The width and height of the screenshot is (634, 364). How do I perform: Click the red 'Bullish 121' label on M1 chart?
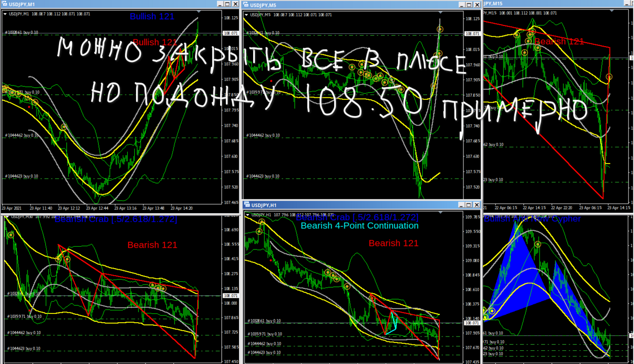[x=155, y=42]
